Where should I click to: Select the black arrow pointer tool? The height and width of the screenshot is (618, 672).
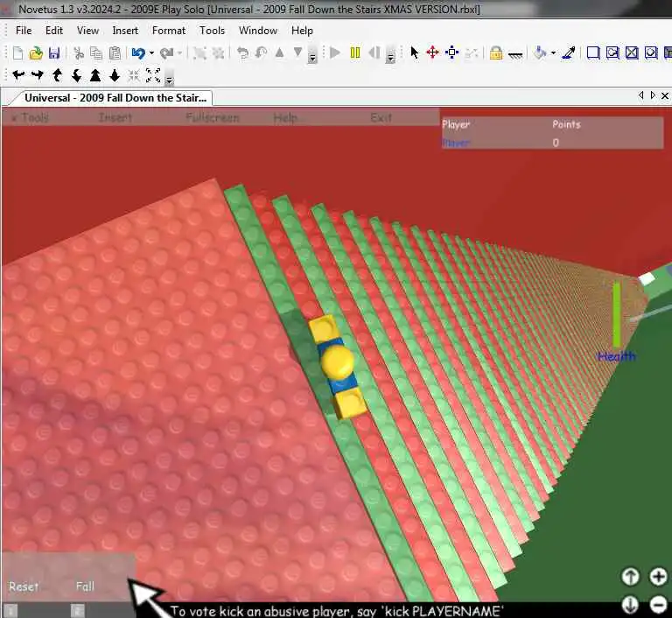(x=414, y=53)
